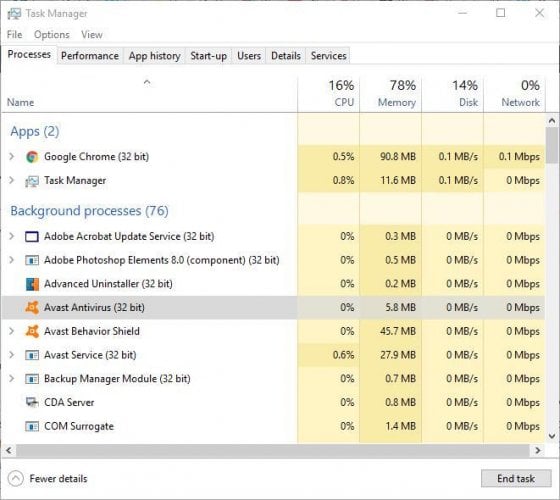Click Google Chrome's 0.1 Mbps network value

[x=519, y=157]
